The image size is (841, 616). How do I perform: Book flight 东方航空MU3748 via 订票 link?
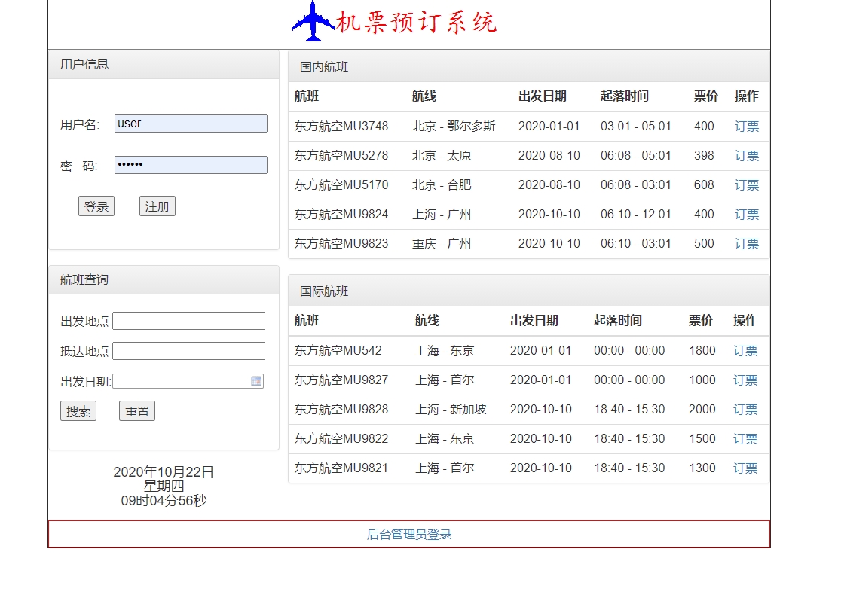tap(745, 126)
